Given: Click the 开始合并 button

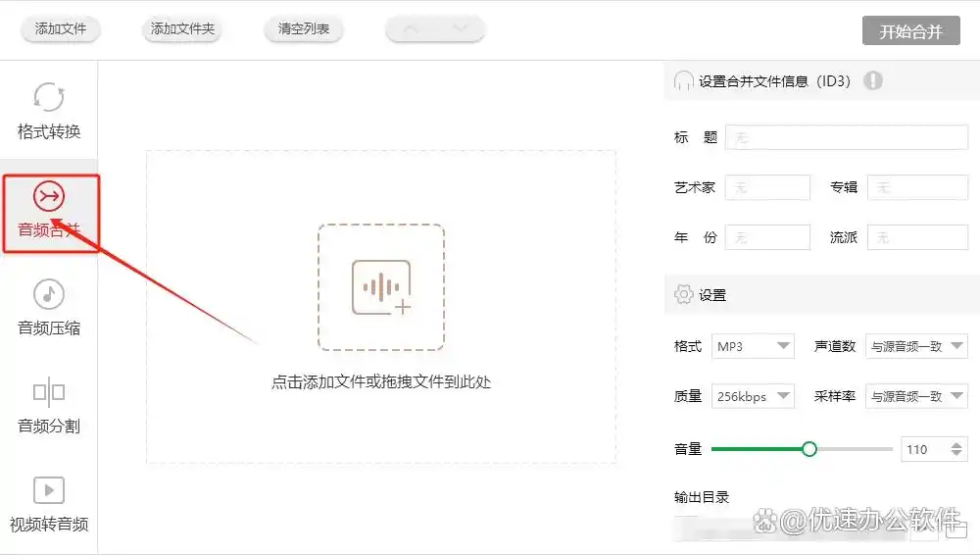Looking at the screenshot, I should [910, 31].
